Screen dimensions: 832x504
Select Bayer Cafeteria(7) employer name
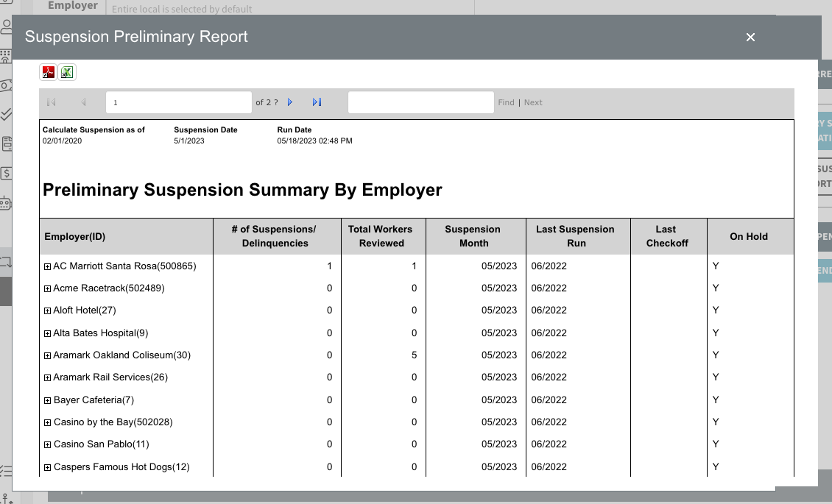point(94,400)
